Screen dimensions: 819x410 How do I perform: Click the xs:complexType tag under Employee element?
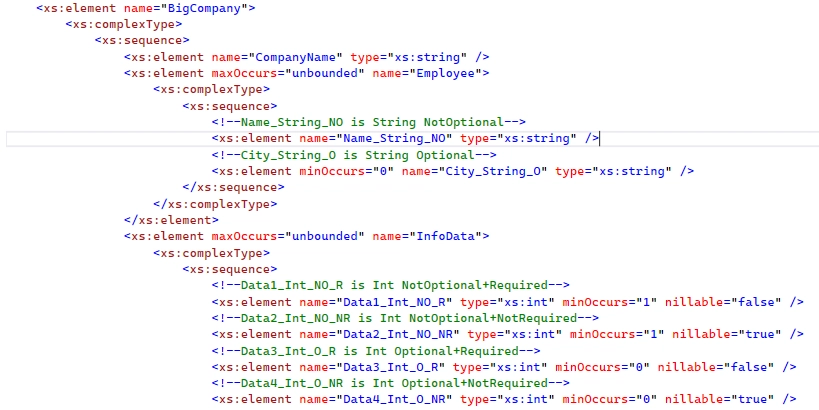coord(212,89)
